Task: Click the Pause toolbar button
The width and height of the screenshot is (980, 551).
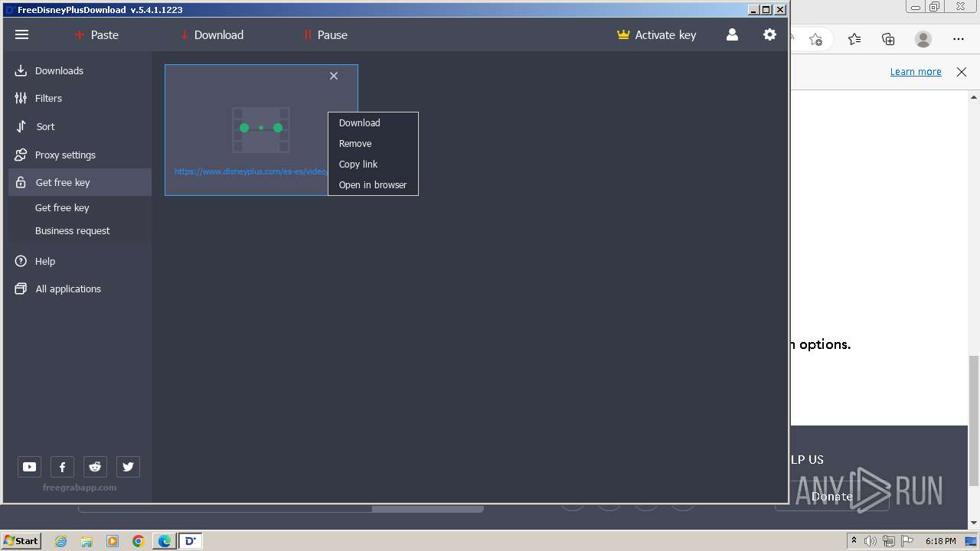Action: pyautogui.click(x=325, y=34)
